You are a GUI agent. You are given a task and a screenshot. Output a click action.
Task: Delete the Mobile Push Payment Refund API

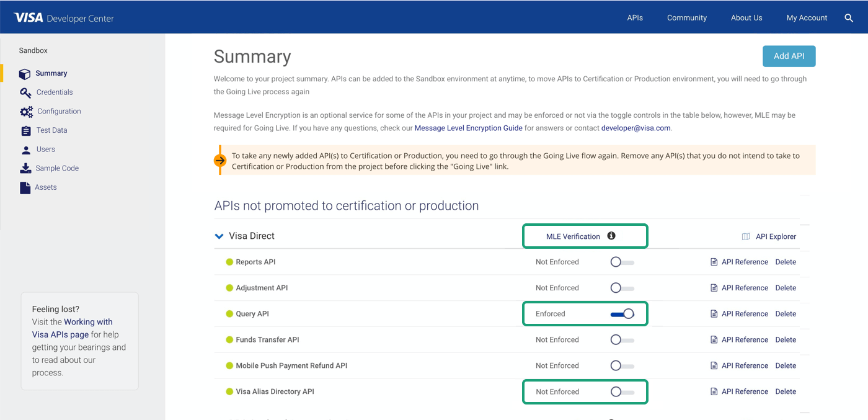pos(786,366)
